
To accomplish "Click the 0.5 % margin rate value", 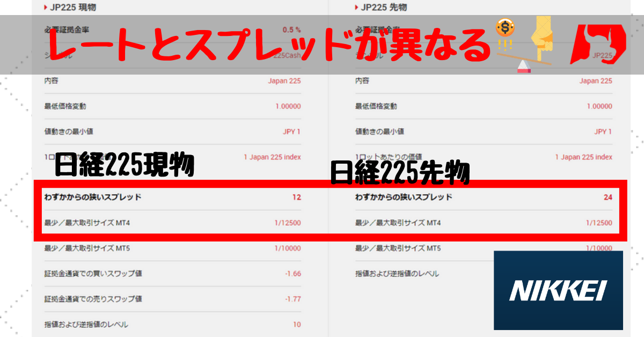I will pyautogui.click(x=291, y=30).
